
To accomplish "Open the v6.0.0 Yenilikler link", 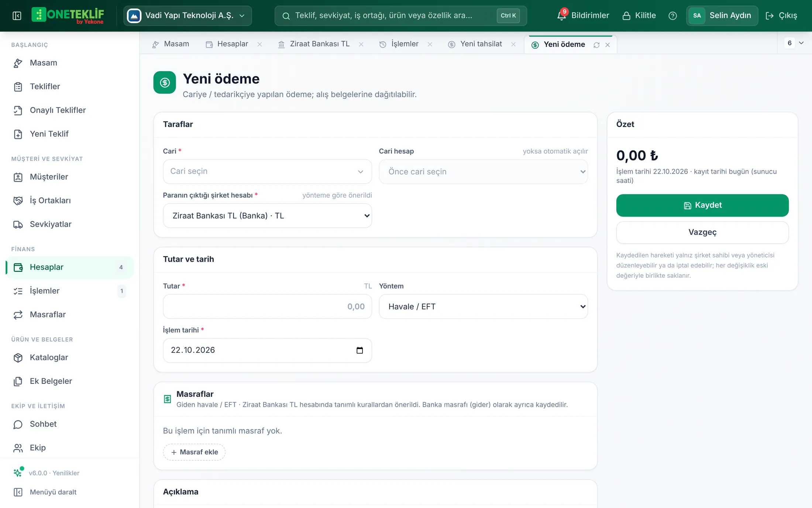I will tap(54, 473).
